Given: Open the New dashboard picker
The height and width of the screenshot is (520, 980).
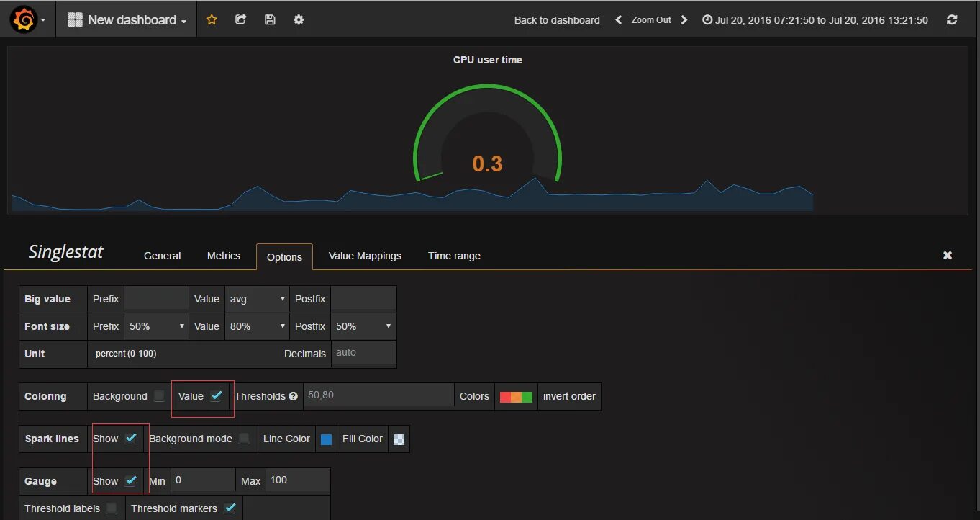Looking at the screenshot, I should (127, 20).
